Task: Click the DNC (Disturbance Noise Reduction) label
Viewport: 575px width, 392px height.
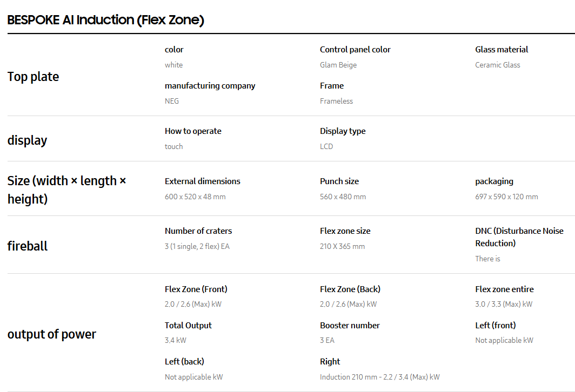Action: pyautogui.click(x=519, y=237)
